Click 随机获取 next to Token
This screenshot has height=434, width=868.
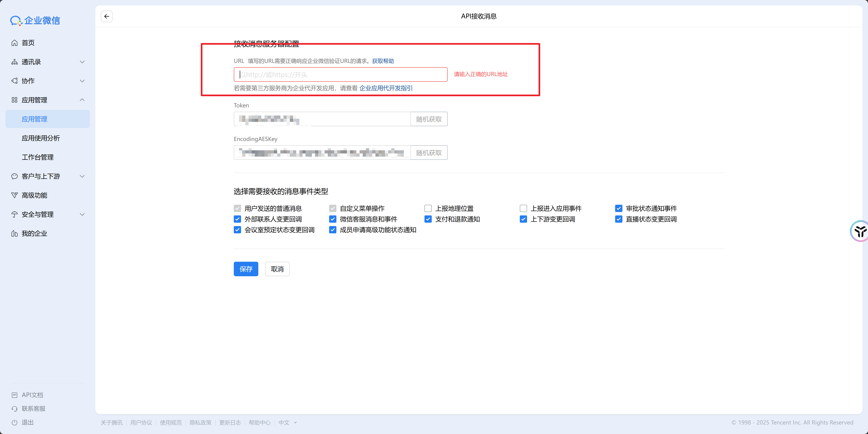[429, 119]
